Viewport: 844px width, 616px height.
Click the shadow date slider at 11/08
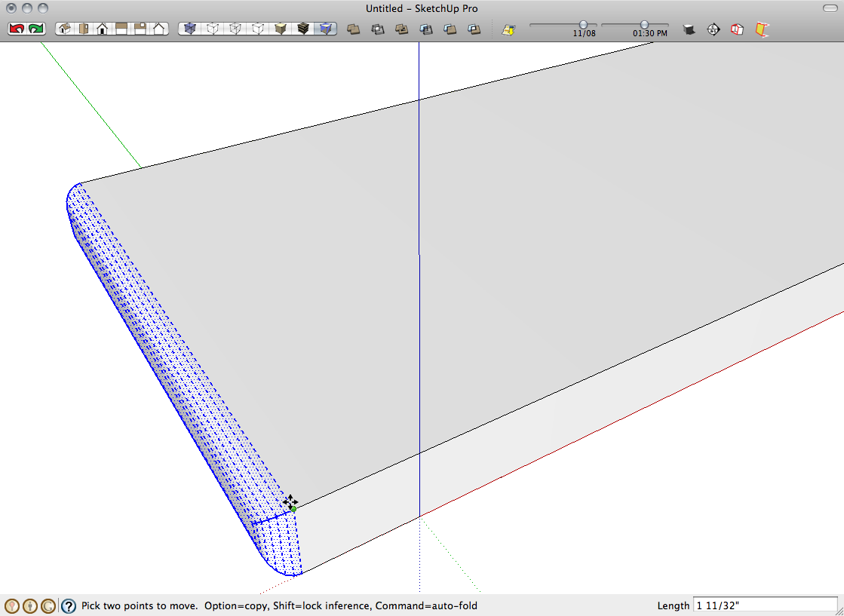coord(583,25)
